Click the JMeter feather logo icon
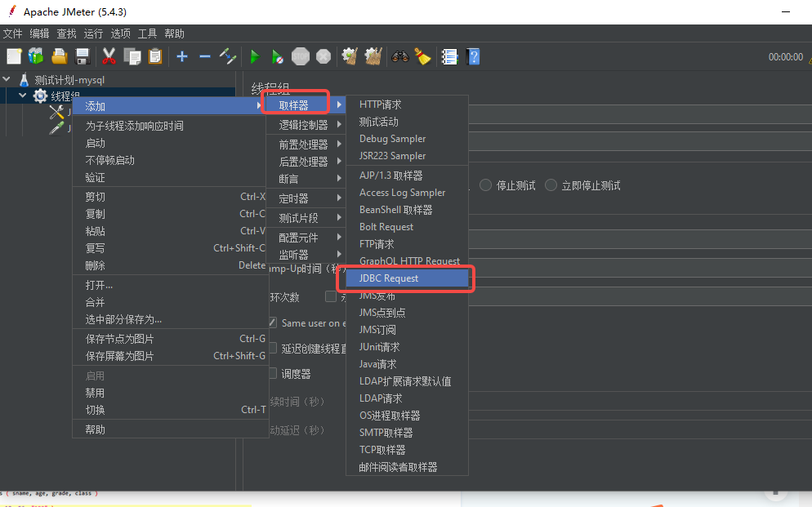 [11, 11]
